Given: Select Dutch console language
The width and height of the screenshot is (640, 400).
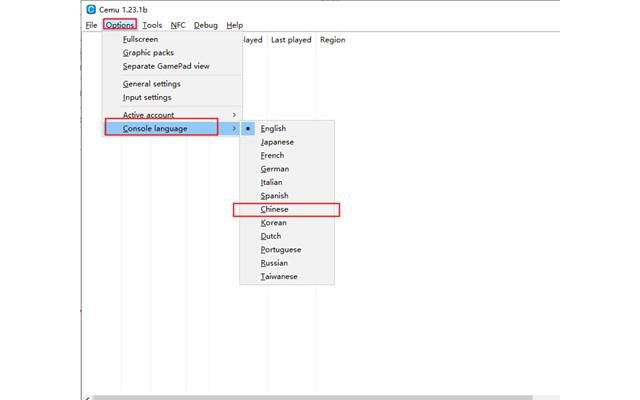Looking at the screenshot, I should point(287,236).
